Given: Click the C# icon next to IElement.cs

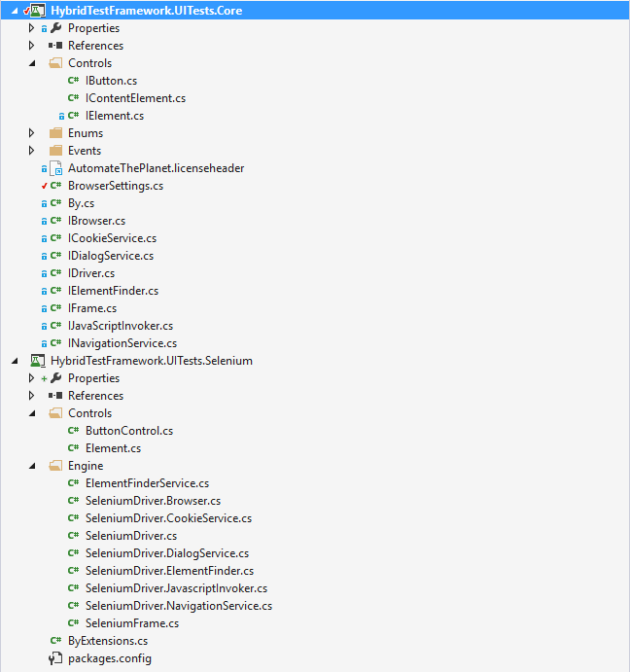Looking at the screenshot, I should coord(73,116).
